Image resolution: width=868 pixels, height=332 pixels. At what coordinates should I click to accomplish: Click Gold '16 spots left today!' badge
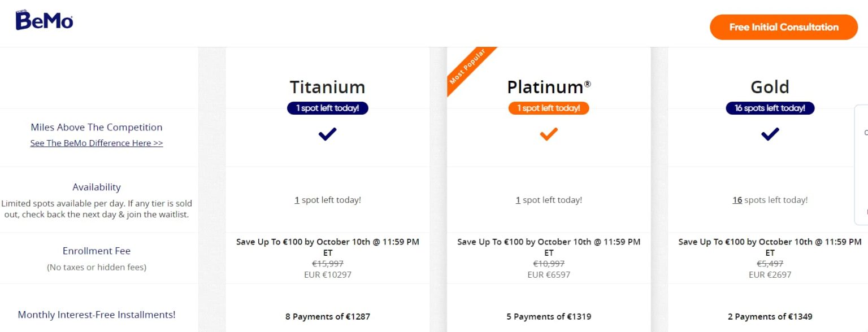[770, 108]
